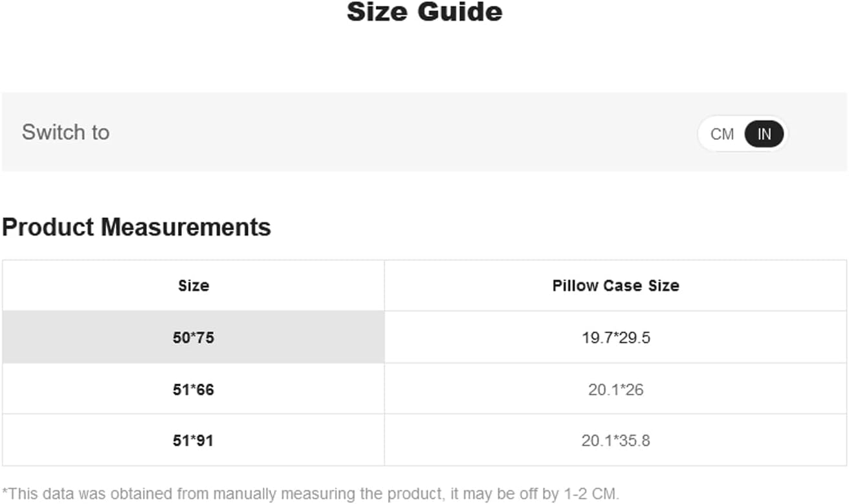Image resolution: width=849 pixels, height=504 pixels.
Task: Select the 51*91 size row
Action: coord(424,441)
